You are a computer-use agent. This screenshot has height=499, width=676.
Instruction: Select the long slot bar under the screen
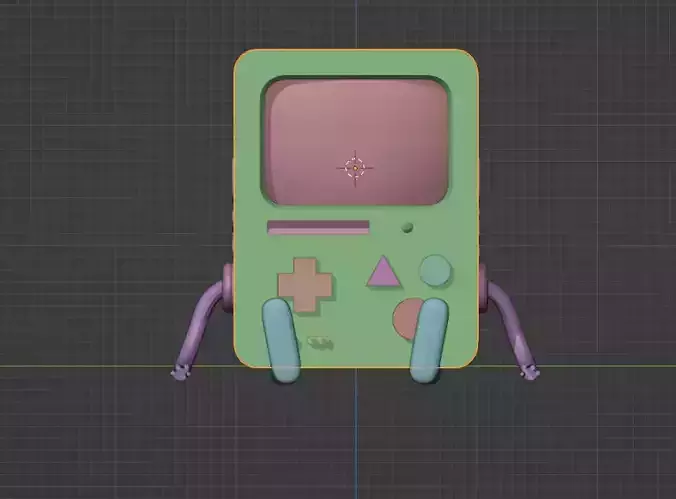[x=318, y=227]
